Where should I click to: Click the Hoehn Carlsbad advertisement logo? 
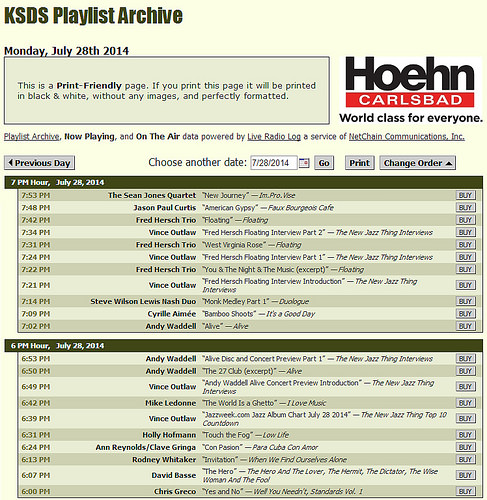[411, 90]
